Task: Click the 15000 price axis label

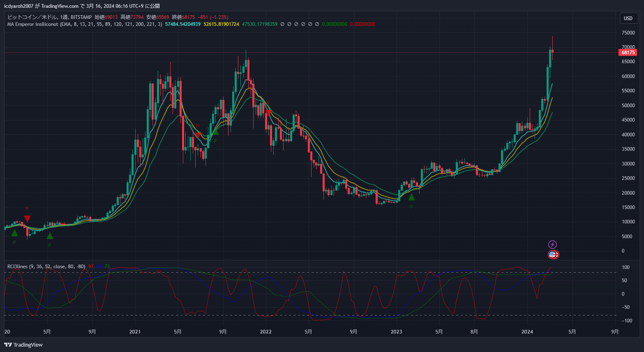Action: pyautogui.click(x=628, y=207)
